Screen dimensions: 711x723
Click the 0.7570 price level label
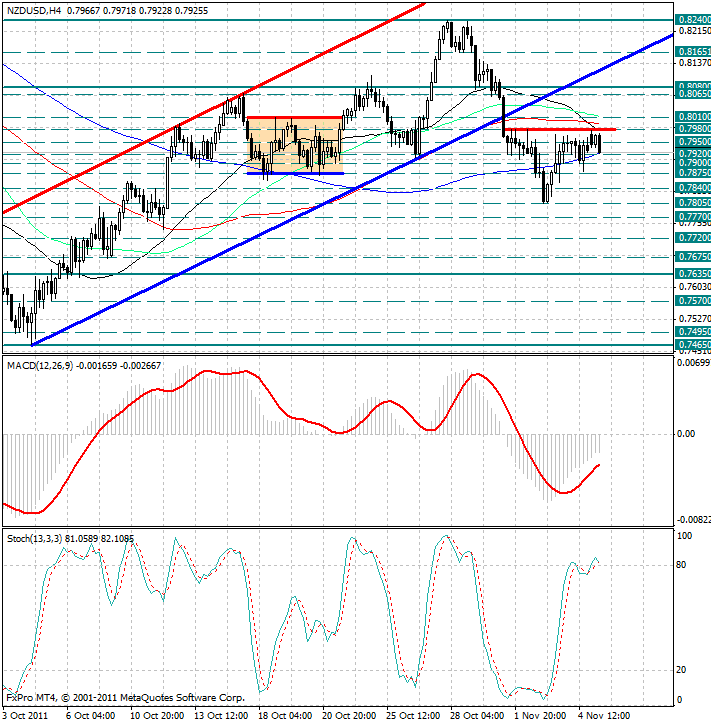point(693,301)
